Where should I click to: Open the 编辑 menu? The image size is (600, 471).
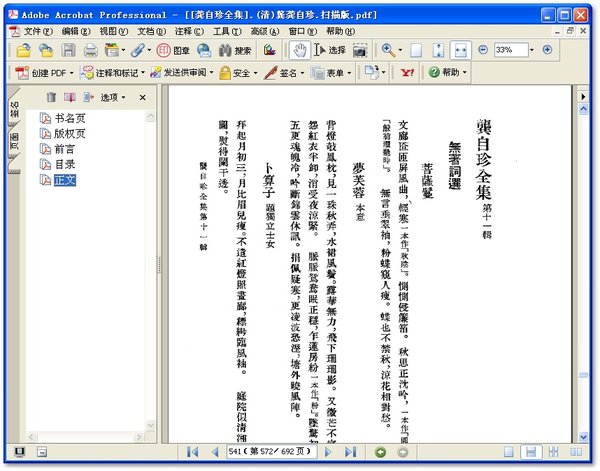pos(76,31)
